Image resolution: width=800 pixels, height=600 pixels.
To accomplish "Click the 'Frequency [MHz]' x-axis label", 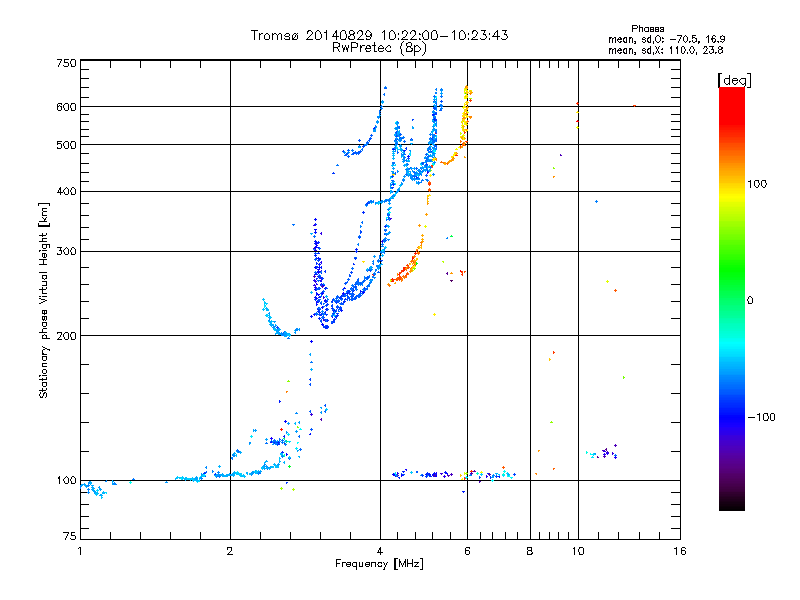I will coord(379,564).
